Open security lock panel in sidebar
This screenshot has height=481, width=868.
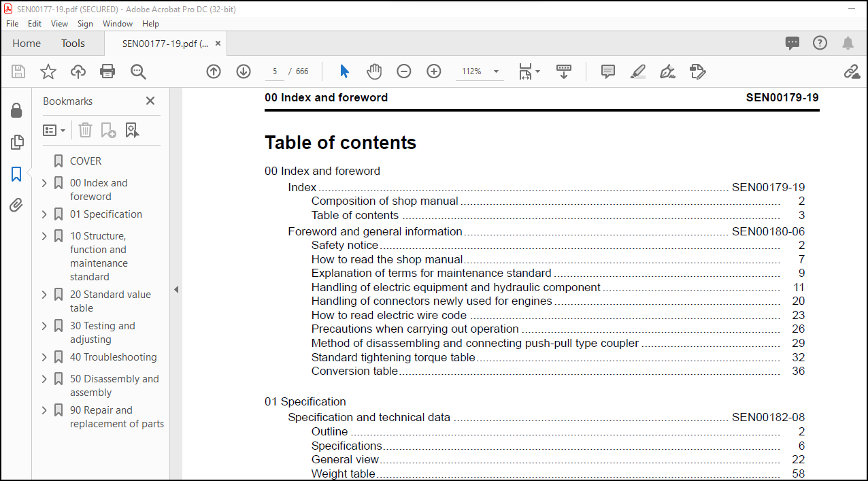(x=17, y=110)
